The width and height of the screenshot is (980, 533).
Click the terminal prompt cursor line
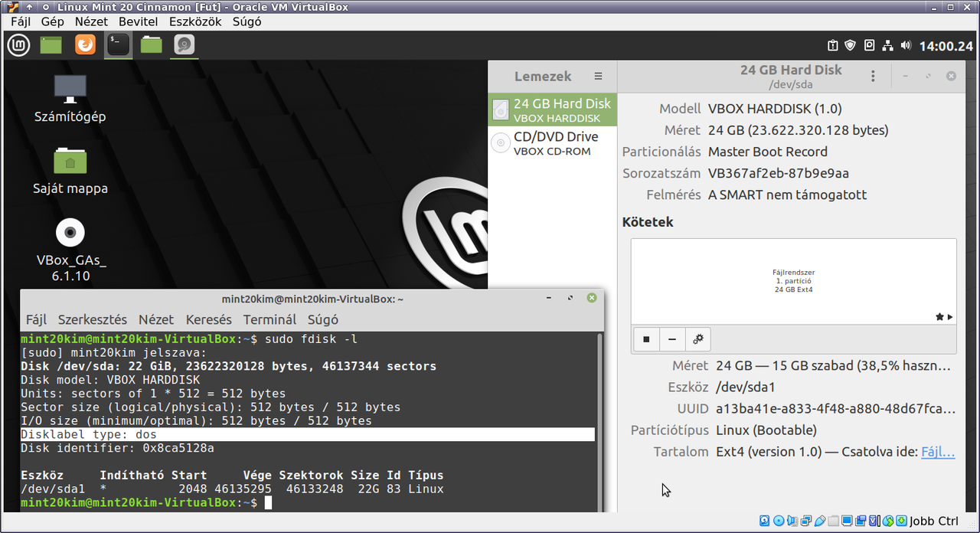(x=146, y=502)
